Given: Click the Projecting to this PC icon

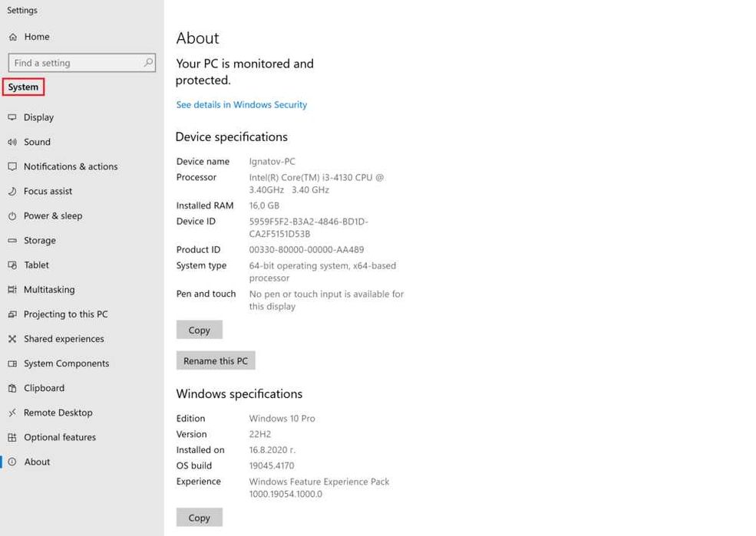Looking at the screenshot, I should coord(12,314).
